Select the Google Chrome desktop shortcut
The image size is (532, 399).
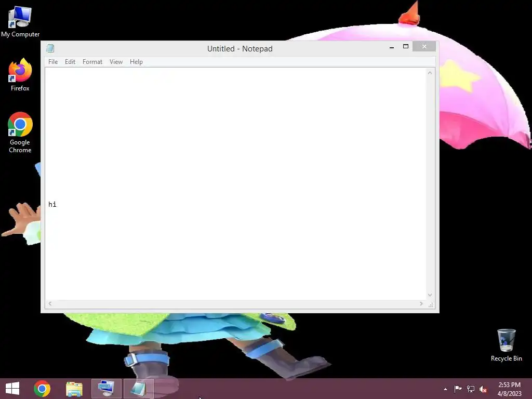[20, 132]
